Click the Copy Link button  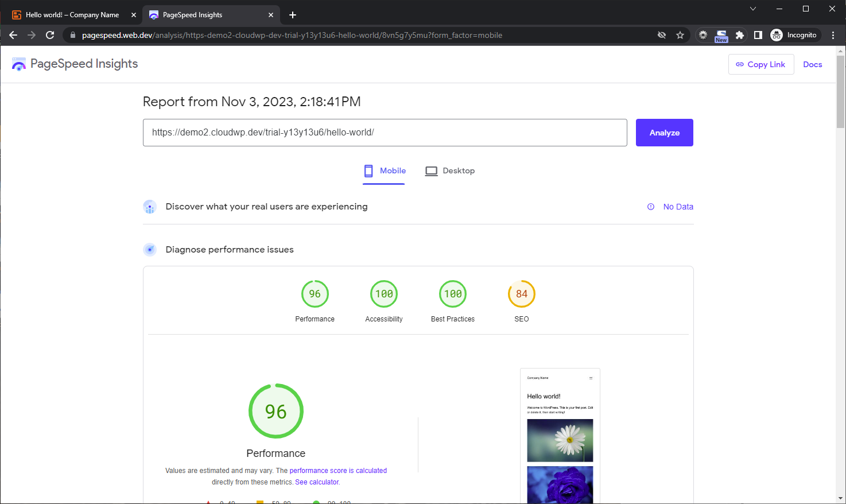pyautogui.click(x=761, y=64)
